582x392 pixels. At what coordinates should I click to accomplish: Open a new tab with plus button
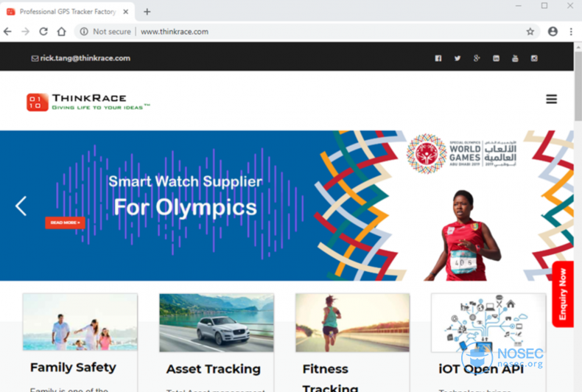click(x=147, y=12)
